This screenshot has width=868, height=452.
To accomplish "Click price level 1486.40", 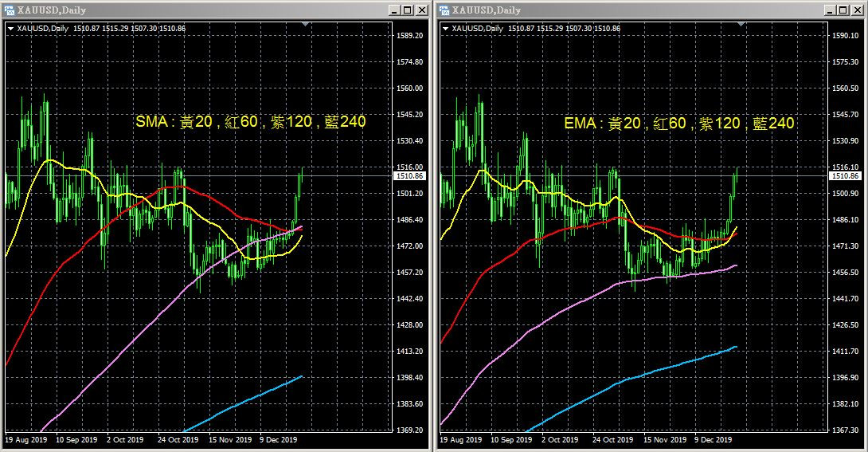I will [x=409, y=220].
